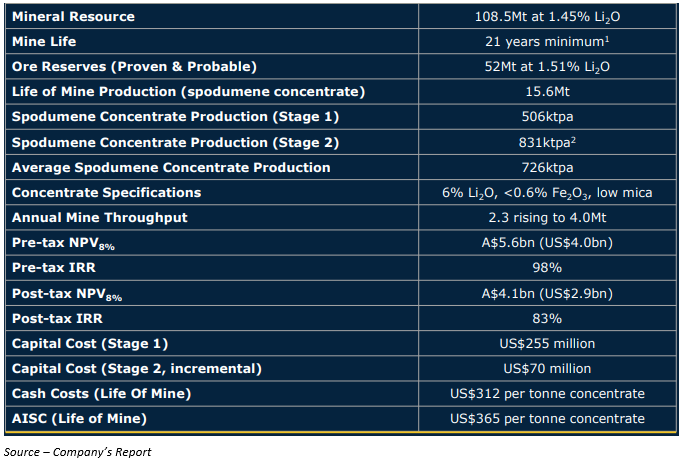This screenshot has width=683, height=466.
Task: Click the Mine Life label cell
Action: 46,42
